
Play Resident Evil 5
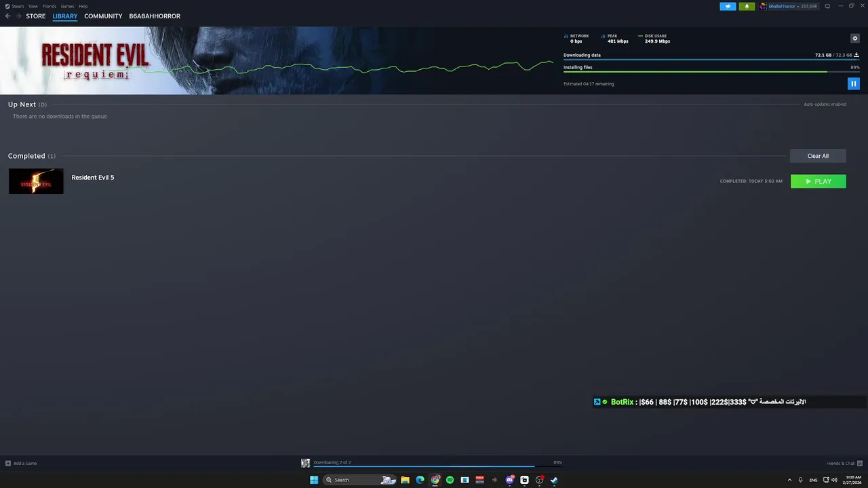[x=818, y=181]
